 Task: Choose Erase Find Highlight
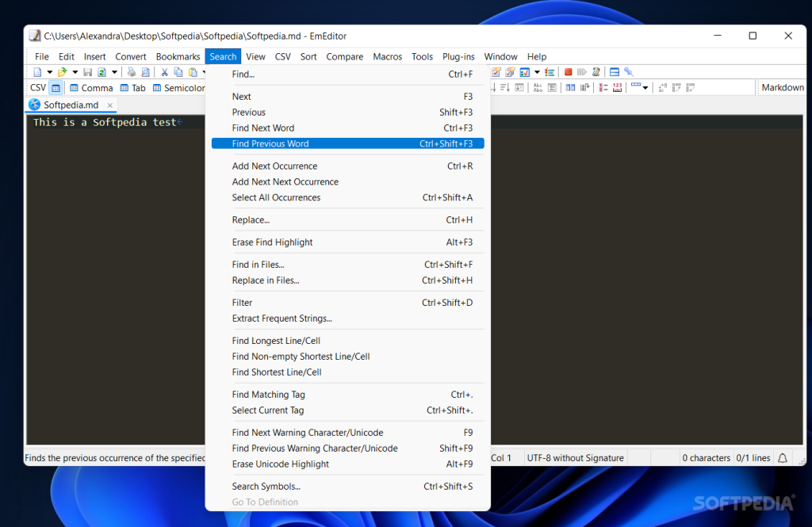click(347, 242)
